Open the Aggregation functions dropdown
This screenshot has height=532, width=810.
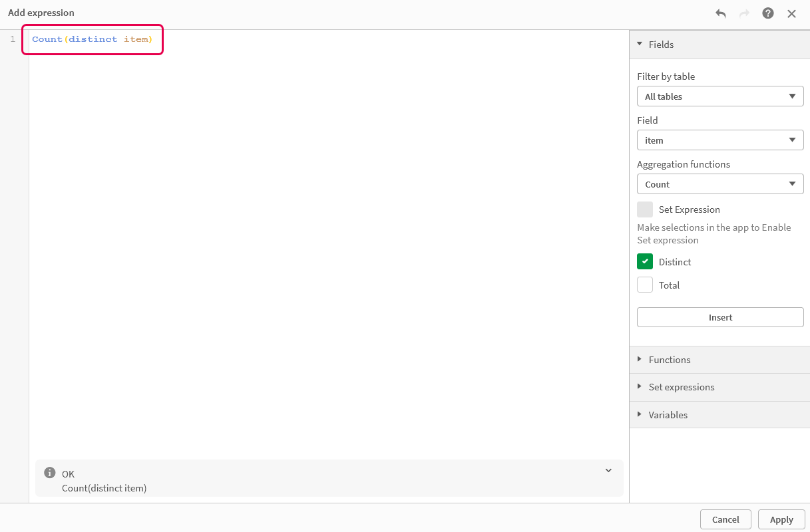pos(720,184)
